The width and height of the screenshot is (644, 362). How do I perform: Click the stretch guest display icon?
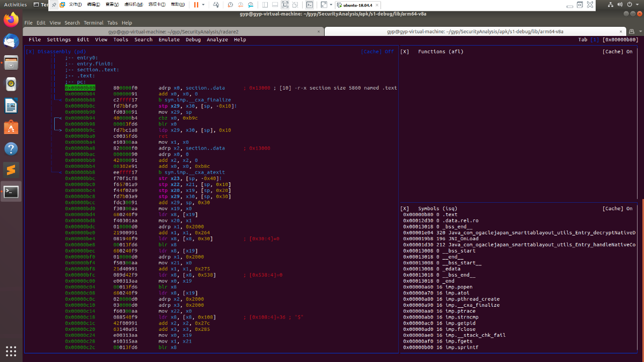323,4
